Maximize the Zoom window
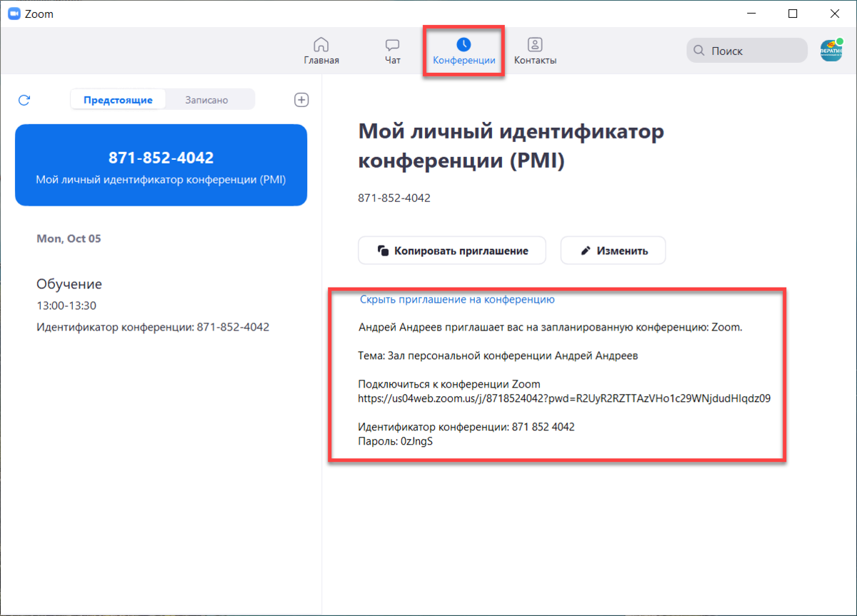The height and width of the screenshot is (616, 857). 793,14
